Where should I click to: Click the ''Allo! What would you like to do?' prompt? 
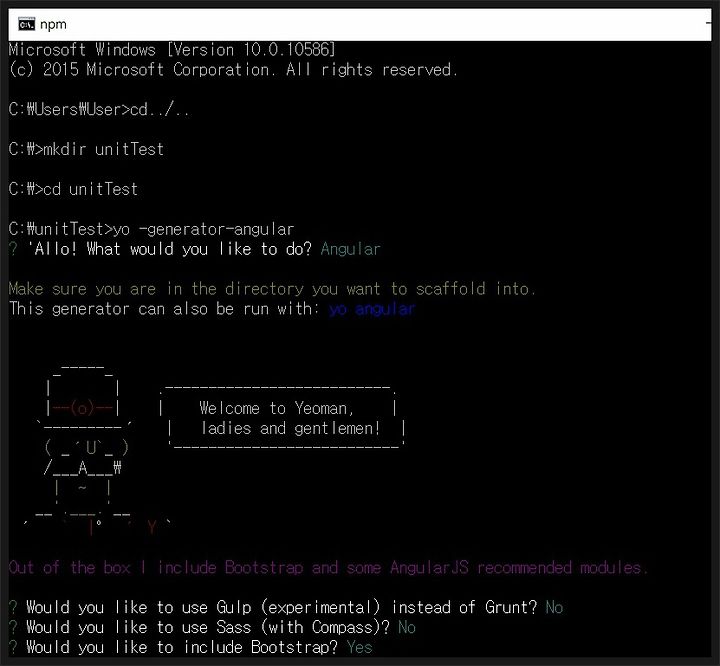[169, 249]
